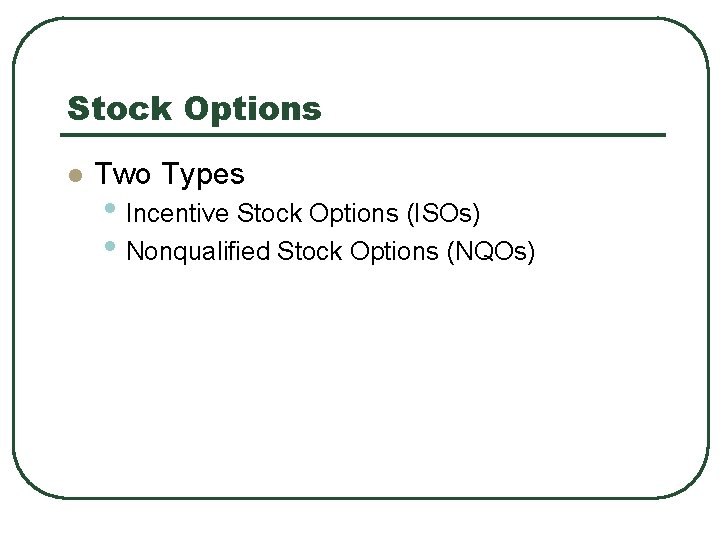Screen dimensions: 720x540
Task: Click the Incentive Stock Options (ISOs) line
Action: click(x=304, y=213)
